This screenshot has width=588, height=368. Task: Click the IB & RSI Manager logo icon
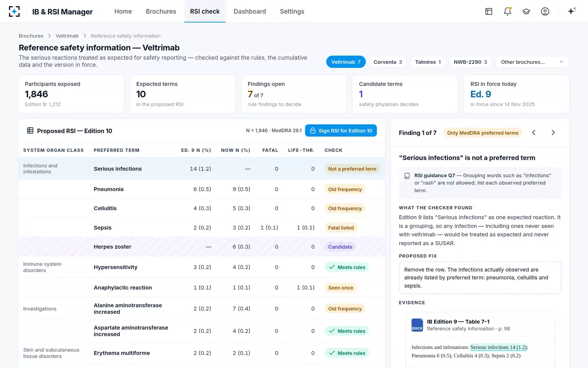[14, 11]
